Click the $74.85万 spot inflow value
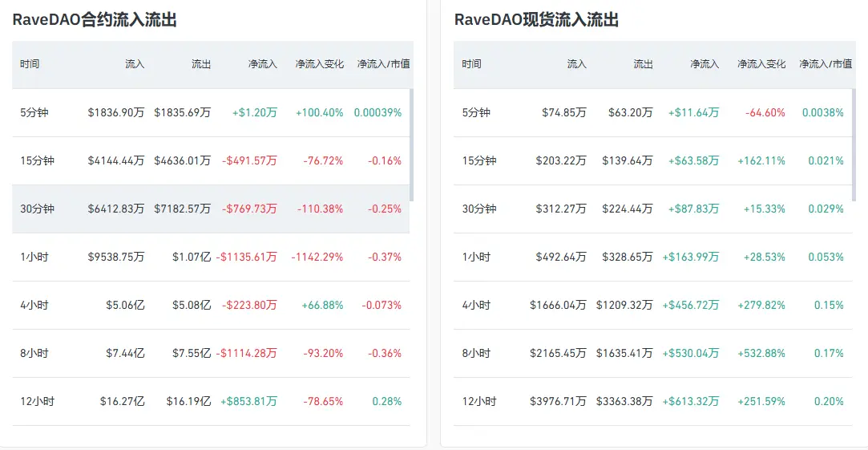Viewport: 868px width, 450px height. (x=565, y=112)
